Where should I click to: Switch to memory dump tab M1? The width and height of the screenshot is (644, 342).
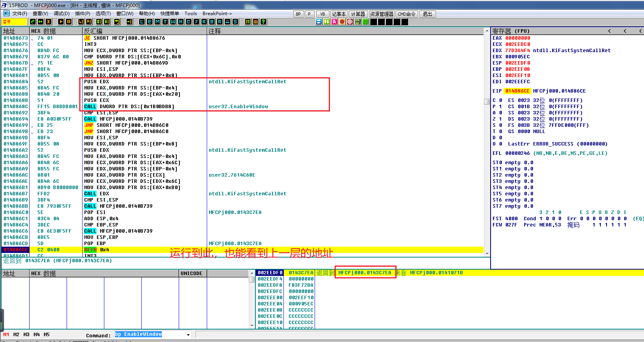[6, 335]
